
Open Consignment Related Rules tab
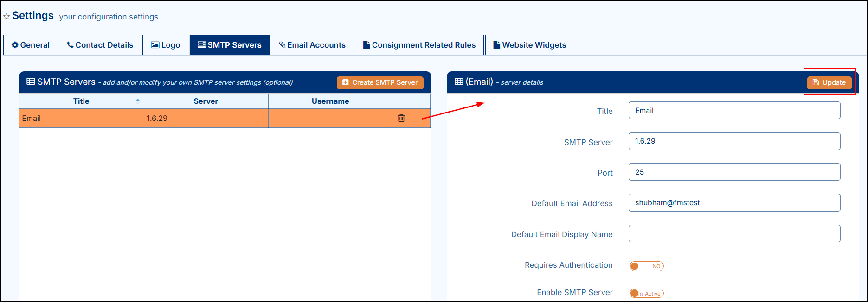(419, 45)
